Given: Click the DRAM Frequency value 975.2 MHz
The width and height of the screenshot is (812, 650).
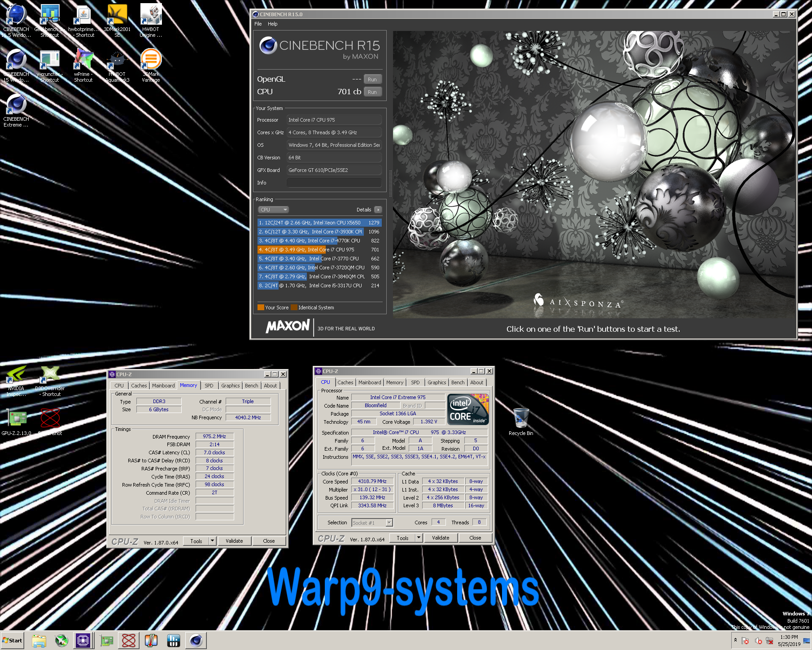Looking at the screenshot, I should [x=214, y=436].
